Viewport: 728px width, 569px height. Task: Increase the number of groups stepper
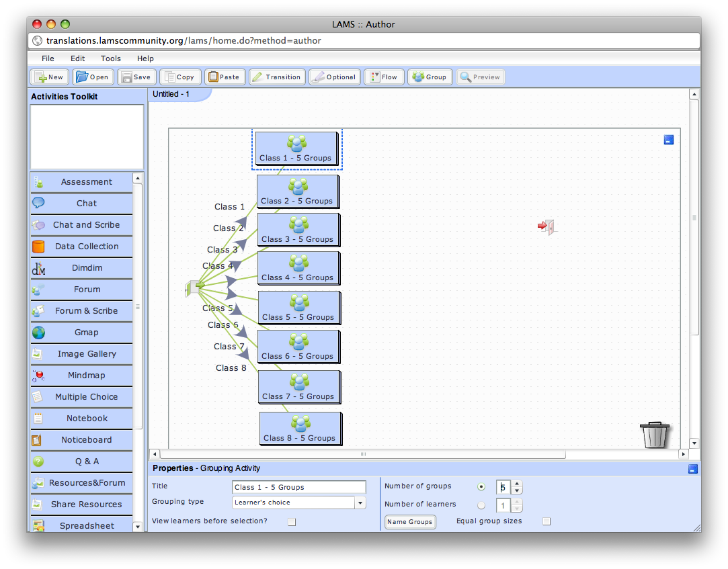pos(517,483)
